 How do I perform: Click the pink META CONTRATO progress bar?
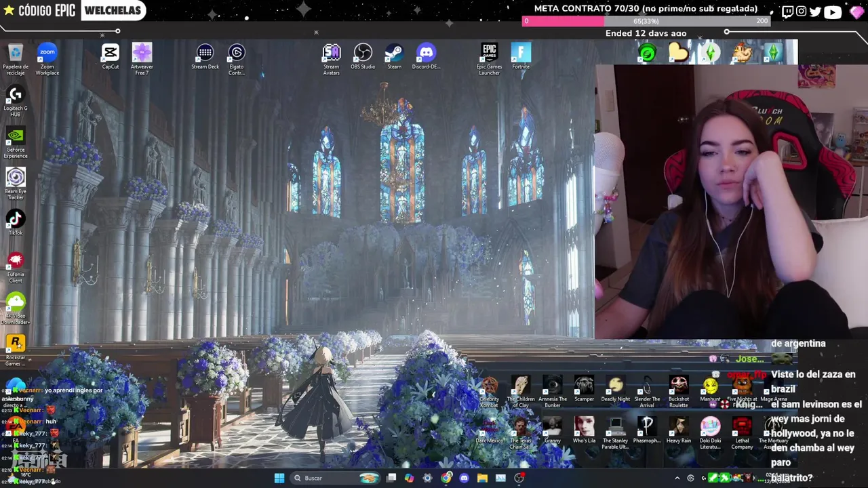point(646,21)
